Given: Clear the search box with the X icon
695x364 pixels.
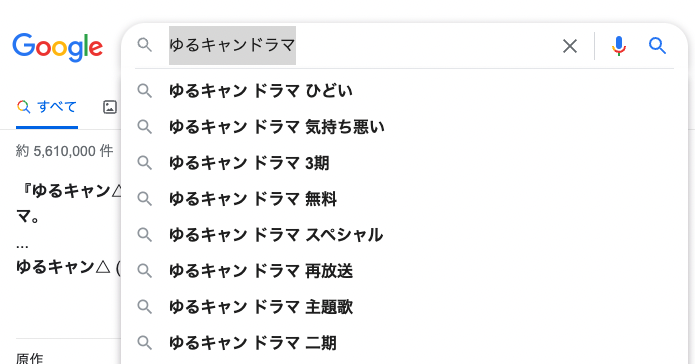Looking at the screenshot, I should 570,46.
